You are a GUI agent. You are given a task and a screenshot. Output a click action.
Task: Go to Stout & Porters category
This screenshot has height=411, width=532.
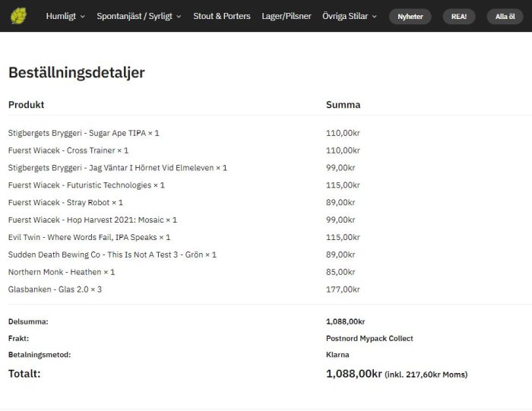pos(222,16)
